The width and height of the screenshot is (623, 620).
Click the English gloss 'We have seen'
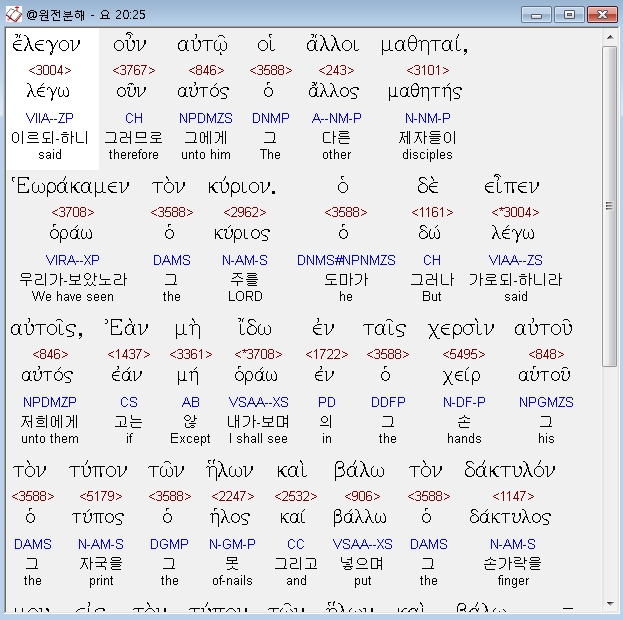[x=73, y=296]
